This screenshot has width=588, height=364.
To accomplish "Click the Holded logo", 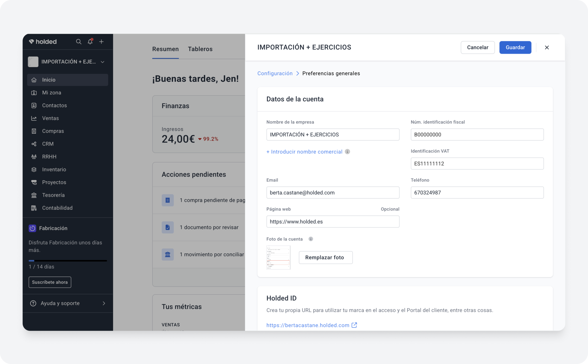I will click(43, 42).
